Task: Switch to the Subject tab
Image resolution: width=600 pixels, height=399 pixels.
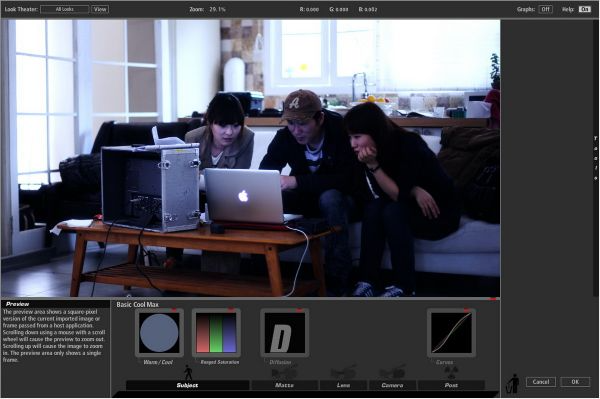Action: point(188,385)
